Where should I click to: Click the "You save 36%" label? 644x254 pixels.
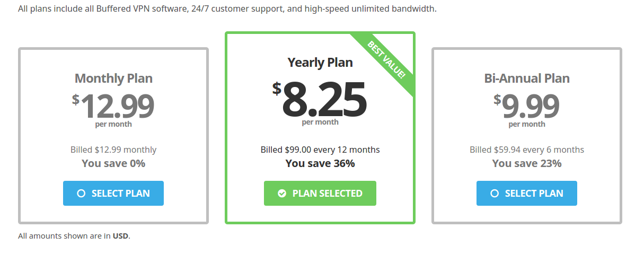(x=320, y=163)
